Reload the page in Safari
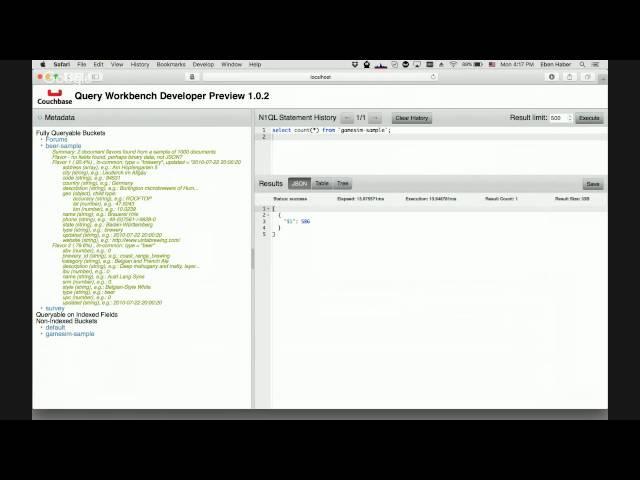 [433, 77]
